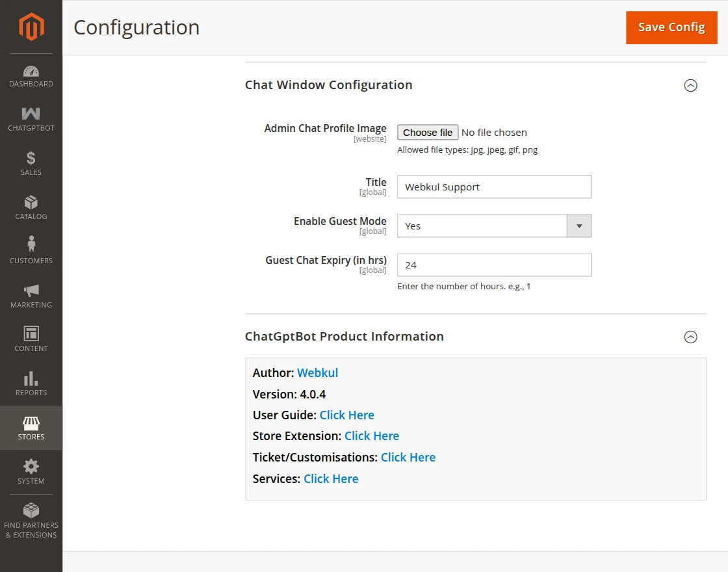Click the Guest Chat Expiry field
Screen dimensions: 728x572
tap(494, 265)
